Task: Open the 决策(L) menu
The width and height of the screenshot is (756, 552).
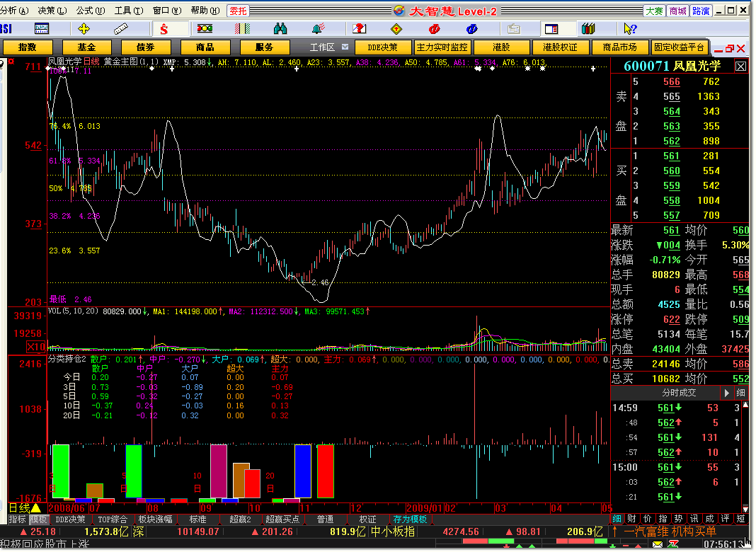Action: (x=52, y=11)
